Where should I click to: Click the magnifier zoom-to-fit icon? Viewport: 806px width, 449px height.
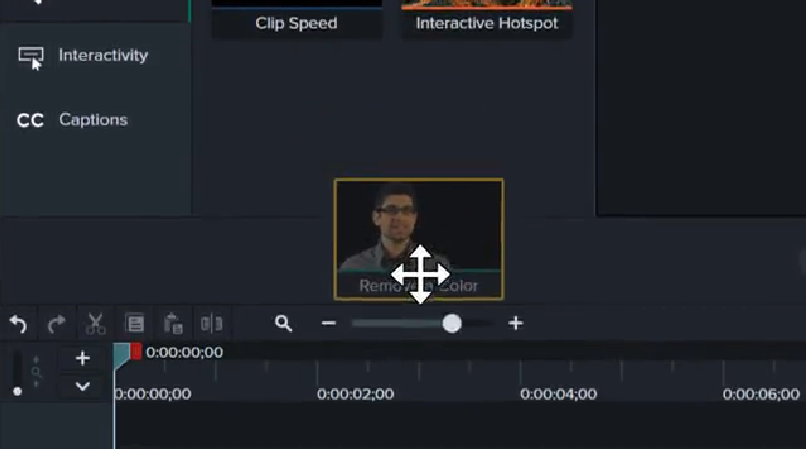pyautogui.click(x=283, y=324)
